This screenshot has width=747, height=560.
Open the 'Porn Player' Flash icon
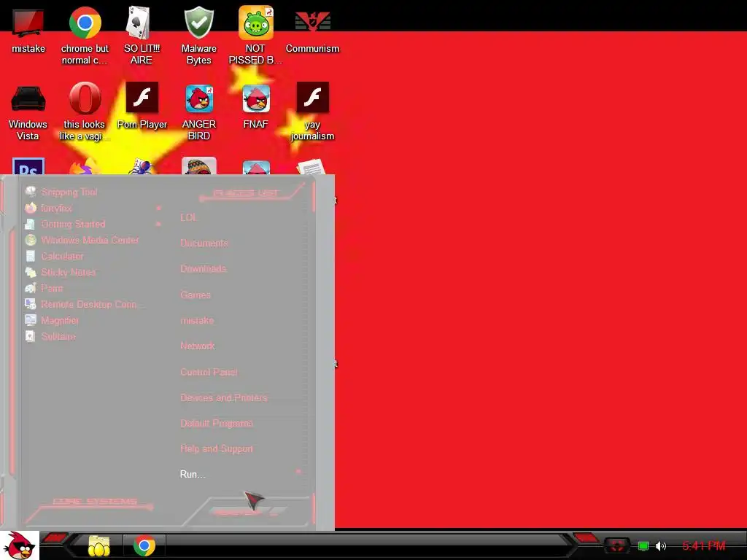point(142,106)
